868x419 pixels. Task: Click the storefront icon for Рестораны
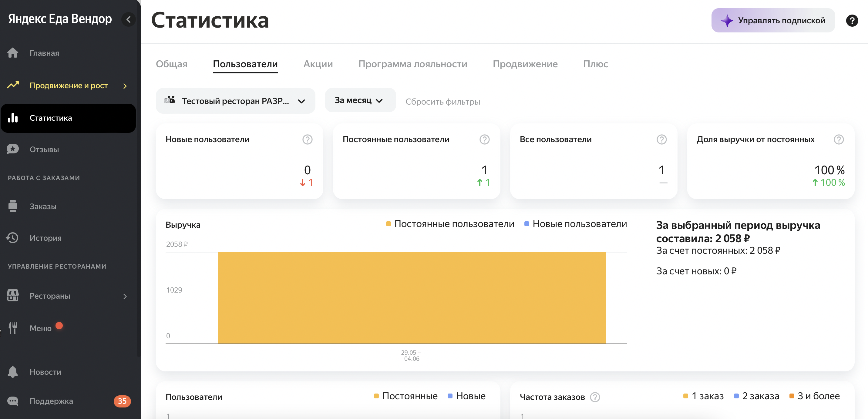point(13,295)
